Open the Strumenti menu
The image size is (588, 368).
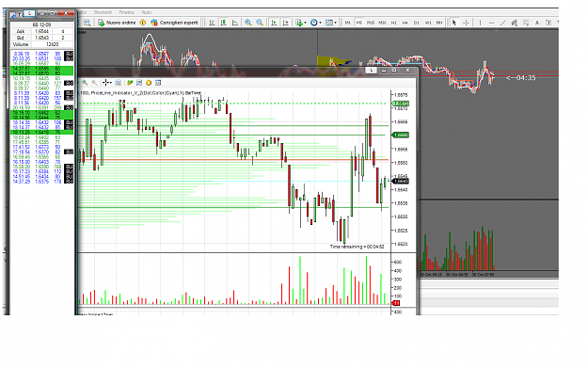tap(103, 12)
